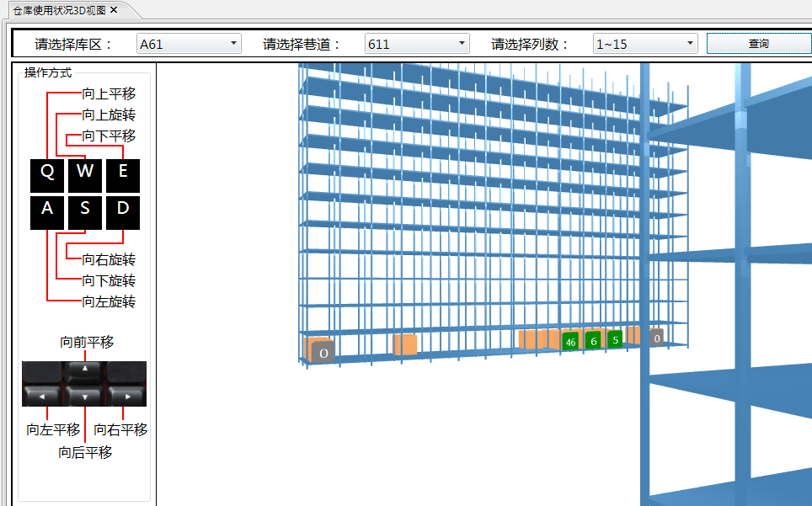The height and width of the screenshot is (506, 812).
Task: Click the D key icon
Action: 123,213
